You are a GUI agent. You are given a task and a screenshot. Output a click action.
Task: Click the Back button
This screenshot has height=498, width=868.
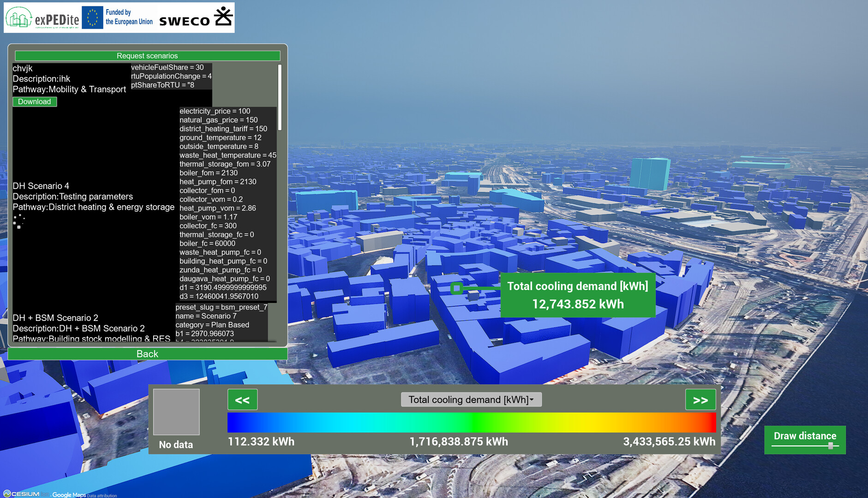(x=147, y=354)
